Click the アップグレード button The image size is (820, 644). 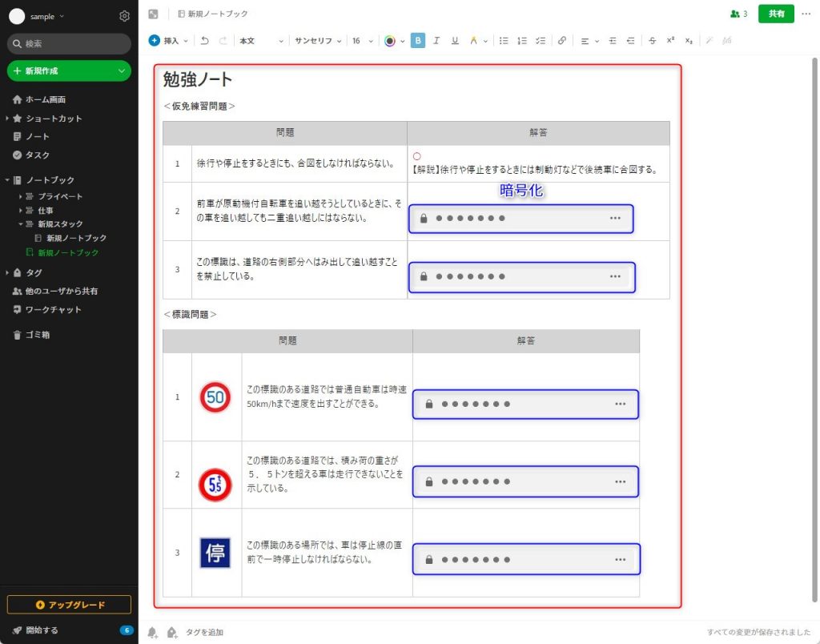point(69,605)
